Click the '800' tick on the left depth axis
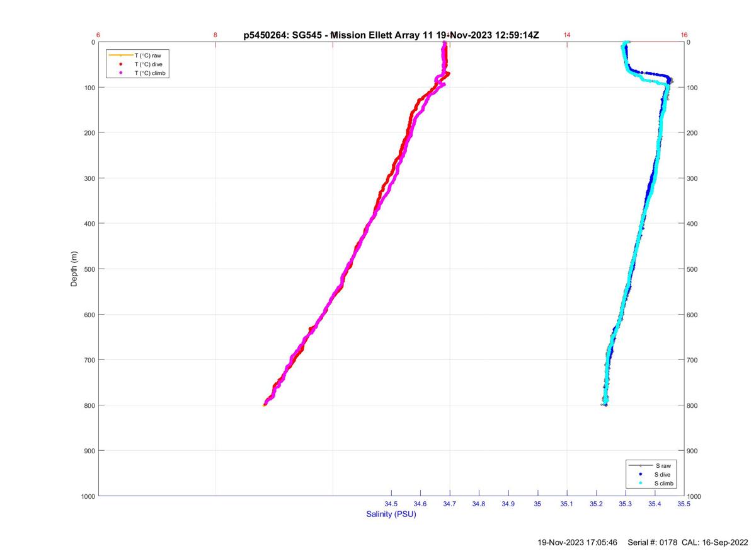 click(89, 405)
